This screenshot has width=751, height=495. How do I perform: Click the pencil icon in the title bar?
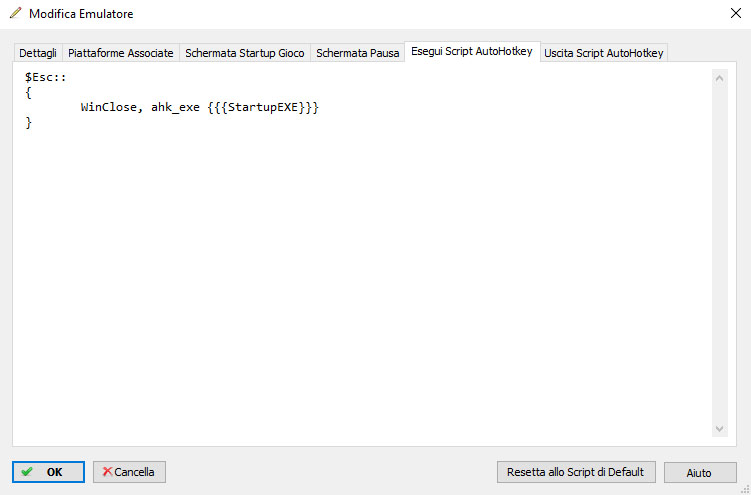coord(16,13)
